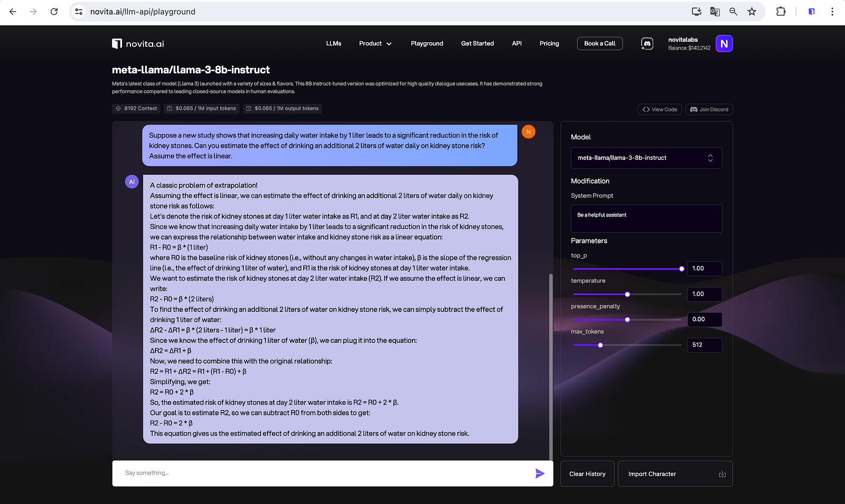Navigate to the API page

click(517, 44)
